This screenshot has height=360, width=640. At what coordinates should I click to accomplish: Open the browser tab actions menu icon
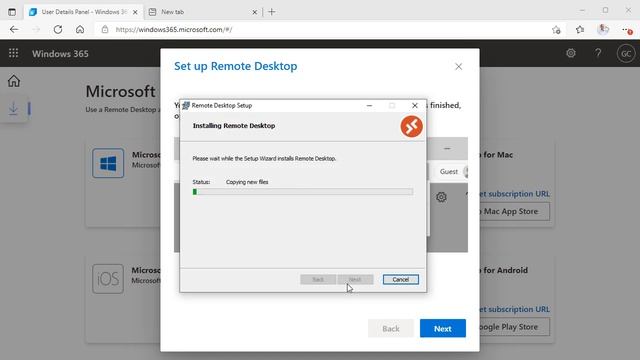click(x=12, y=12)
